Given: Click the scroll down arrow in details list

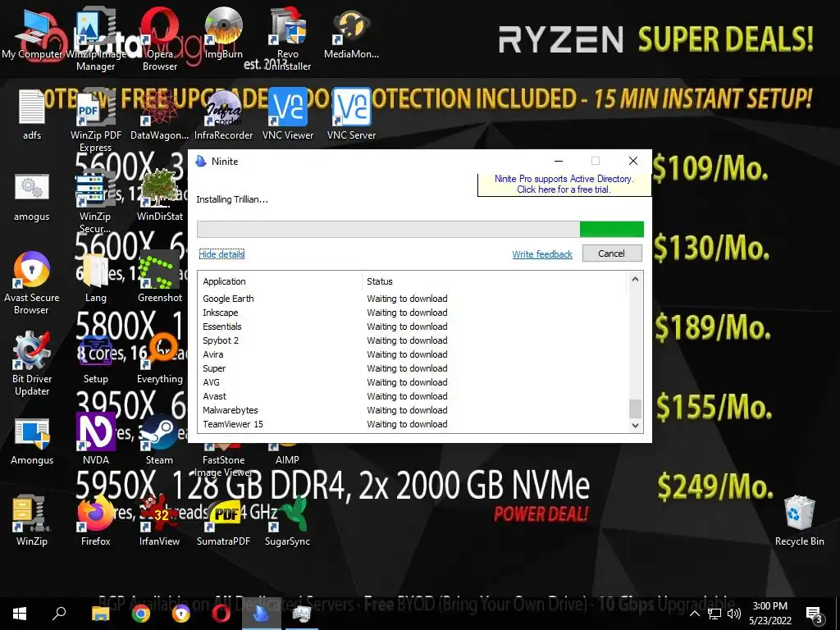Looking at the screenshot, I should tap(635, 426).
